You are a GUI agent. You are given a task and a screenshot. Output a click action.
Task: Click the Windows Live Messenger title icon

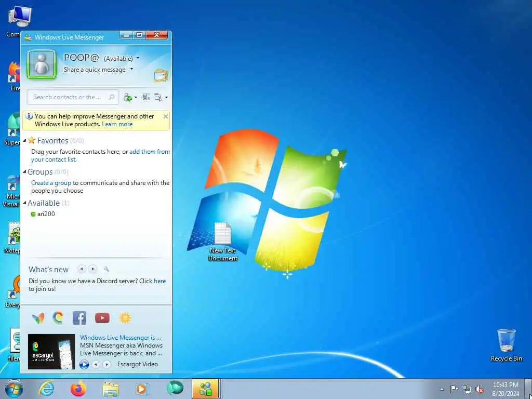(x=28, y=37)
